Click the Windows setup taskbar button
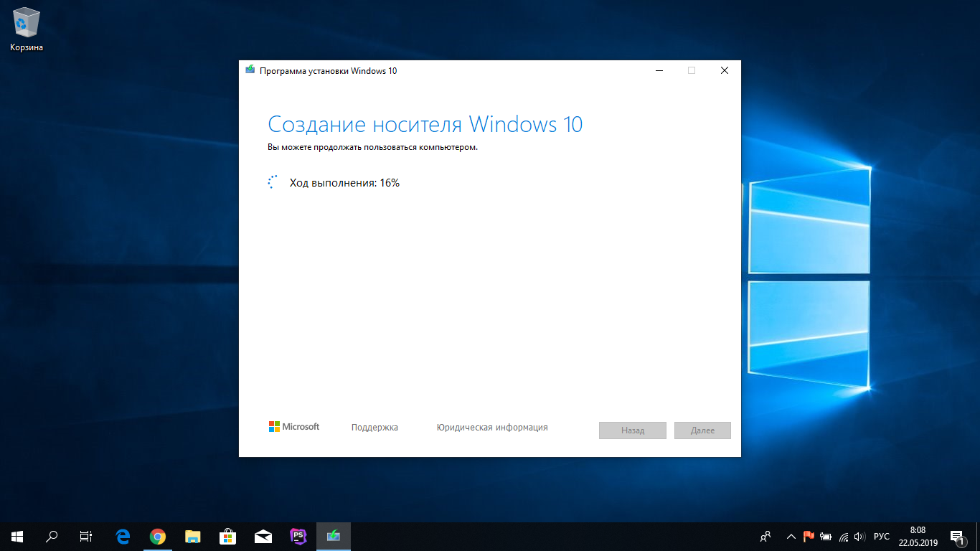The width and height of the screenshot is (980, 551). pyautogui.click(x=334, y=537)
